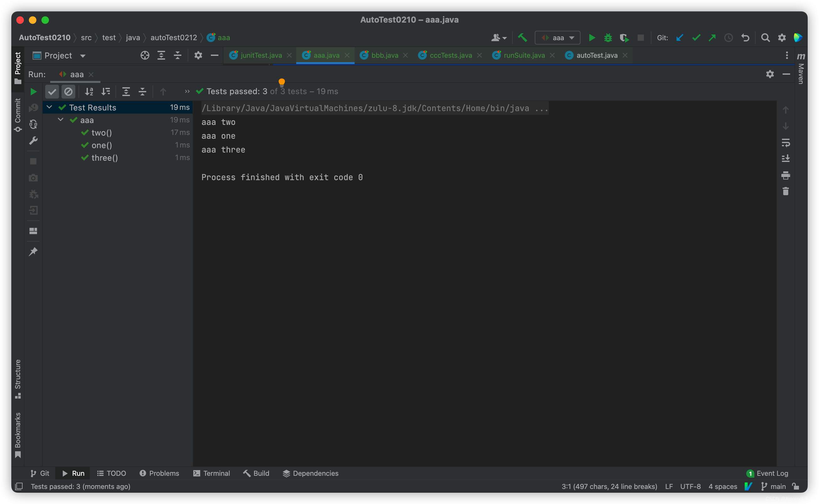Close the aaa.java editor tab
This screenshot has height=504, width=819.
[347, 55]
